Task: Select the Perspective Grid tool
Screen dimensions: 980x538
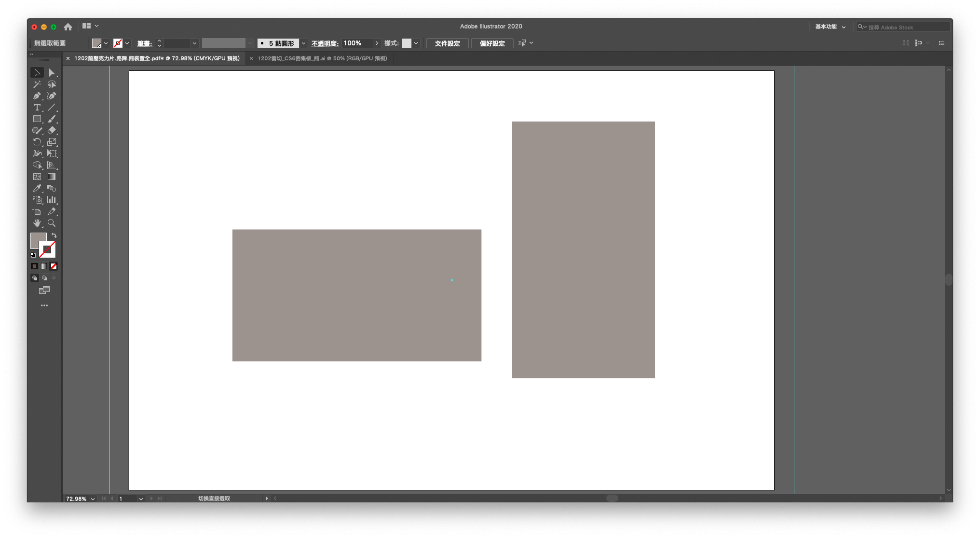Action: [52, 166]
